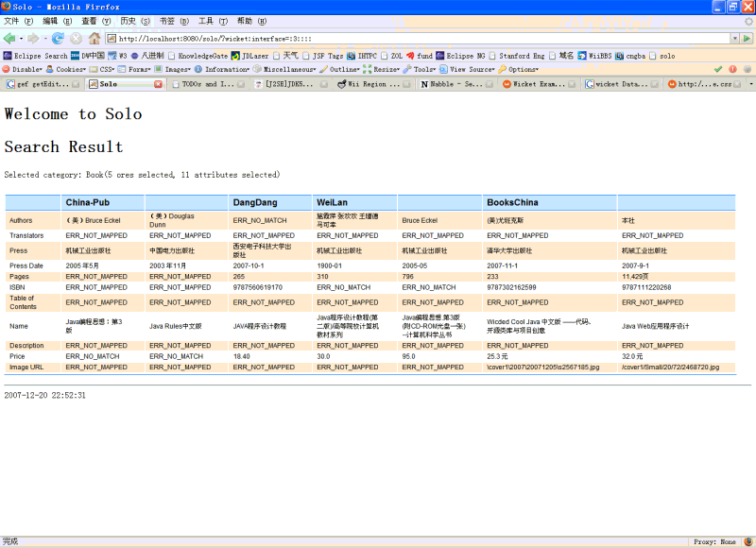Open the Forms dropdown menu
The image size is (756, 548).
[134, 69]
